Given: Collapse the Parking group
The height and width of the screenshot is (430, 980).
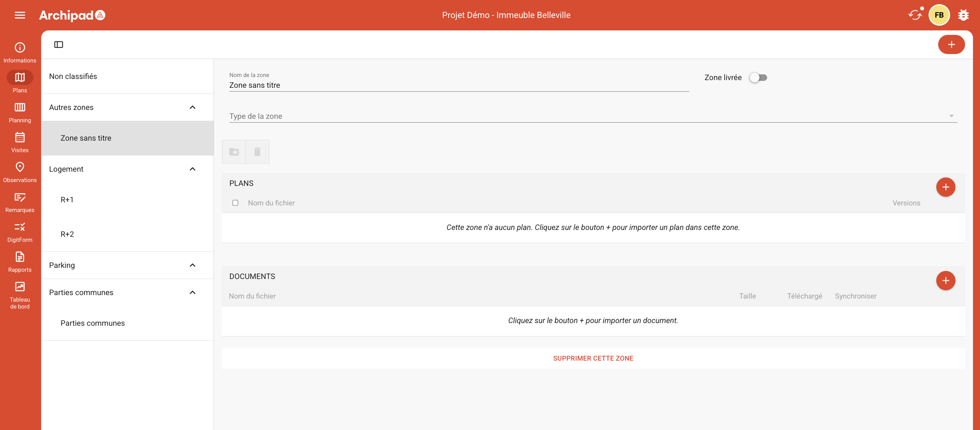Looking at the screenshot, I should [x=193, y=265].
